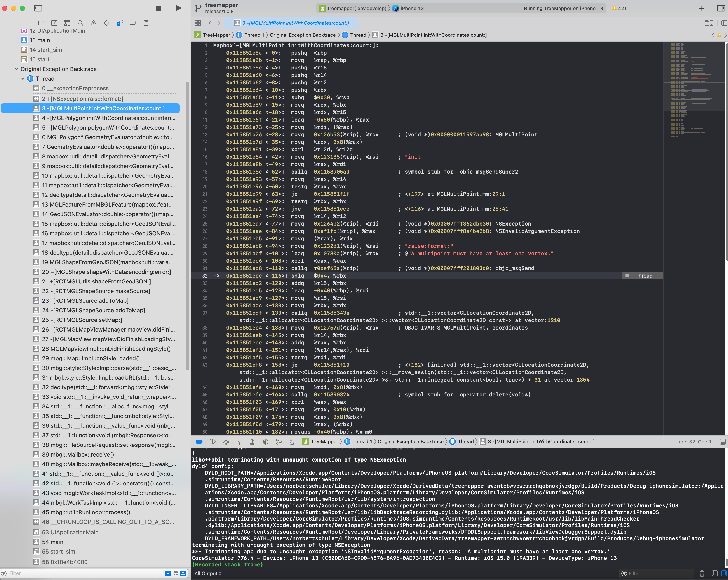Toggle the left navigator sidebar visibility
The image size is (728, 580).
pos(38,9)
